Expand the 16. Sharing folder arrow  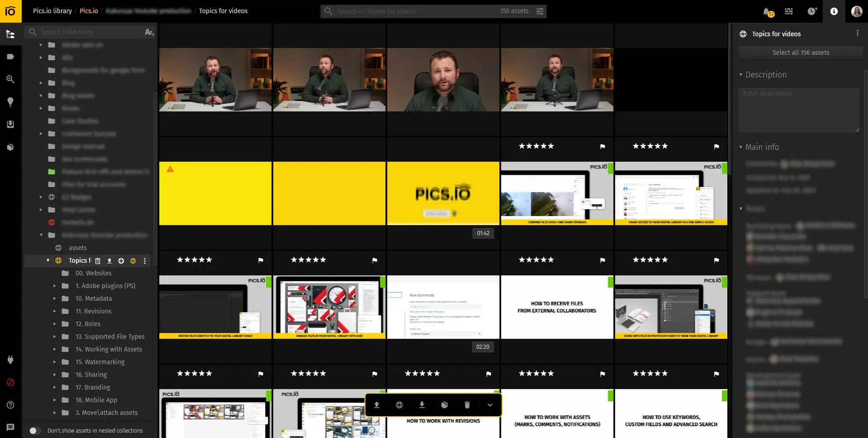54,375
